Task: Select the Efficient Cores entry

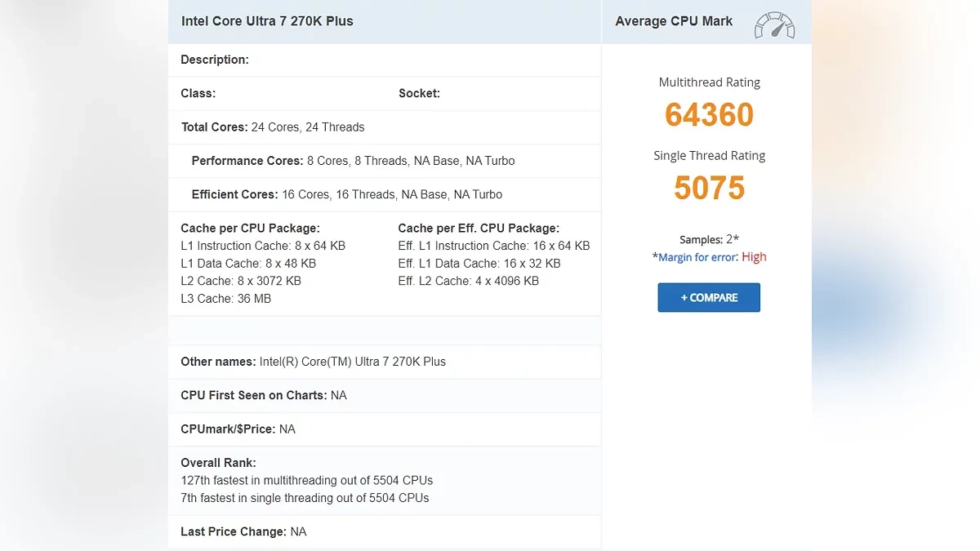Action: click(341, 194)
